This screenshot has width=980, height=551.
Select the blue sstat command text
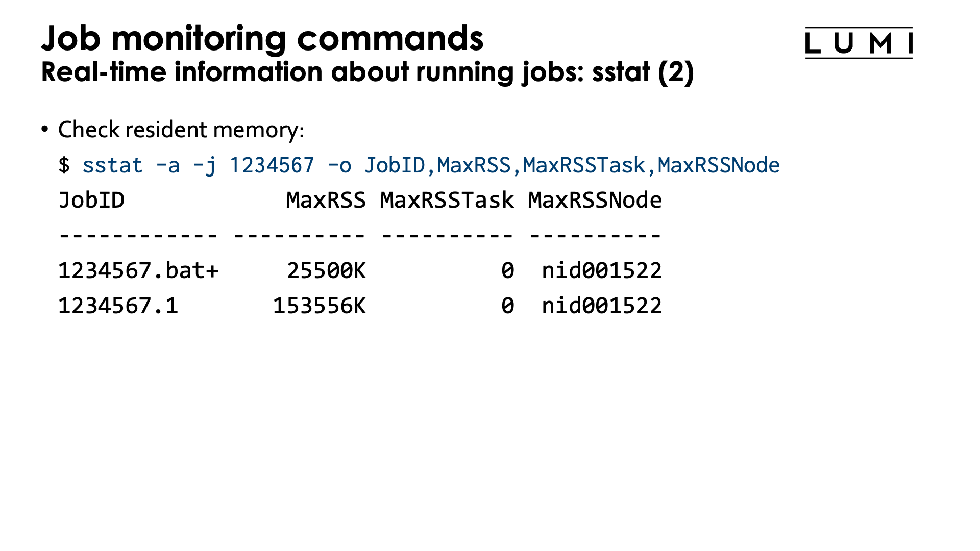[112, 164]
